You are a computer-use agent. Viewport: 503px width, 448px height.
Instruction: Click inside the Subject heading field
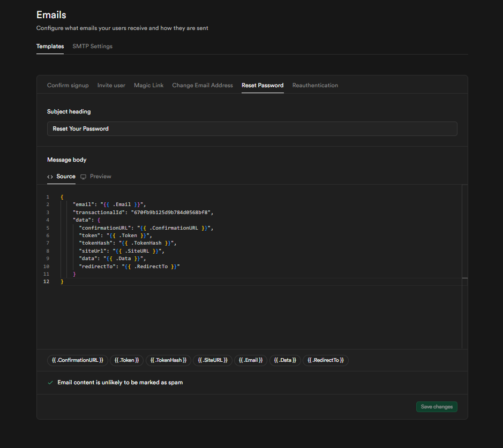coord(252,128)
